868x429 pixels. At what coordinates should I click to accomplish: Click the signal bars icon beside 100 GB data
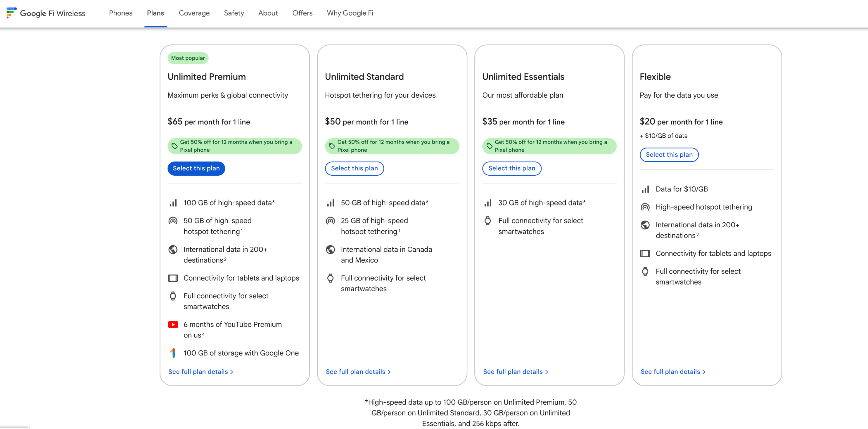(173, 203)
